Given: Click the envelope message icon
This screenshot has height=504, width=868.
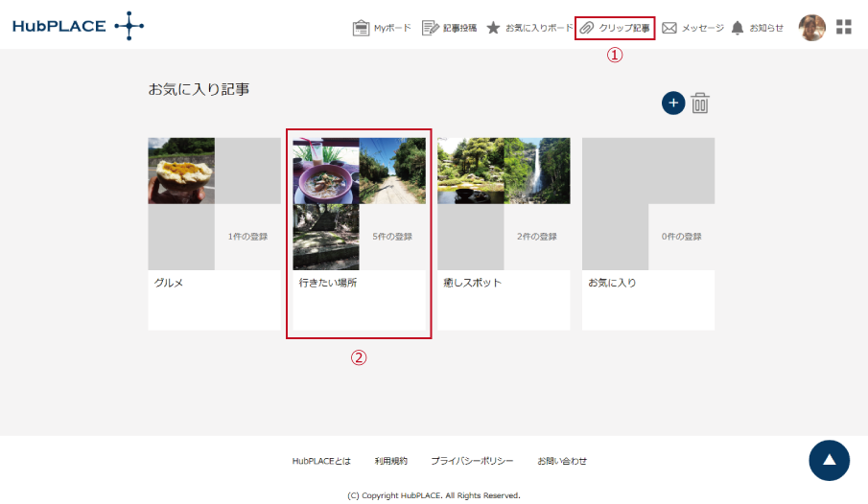Looking at the screenshot, I should tap(669, 28).
